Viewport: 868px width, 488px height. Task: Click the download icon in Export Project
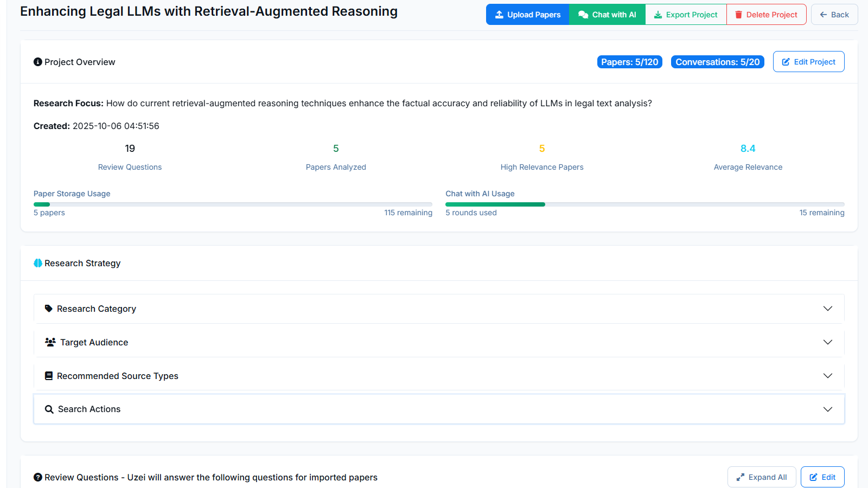coord(658,15)
